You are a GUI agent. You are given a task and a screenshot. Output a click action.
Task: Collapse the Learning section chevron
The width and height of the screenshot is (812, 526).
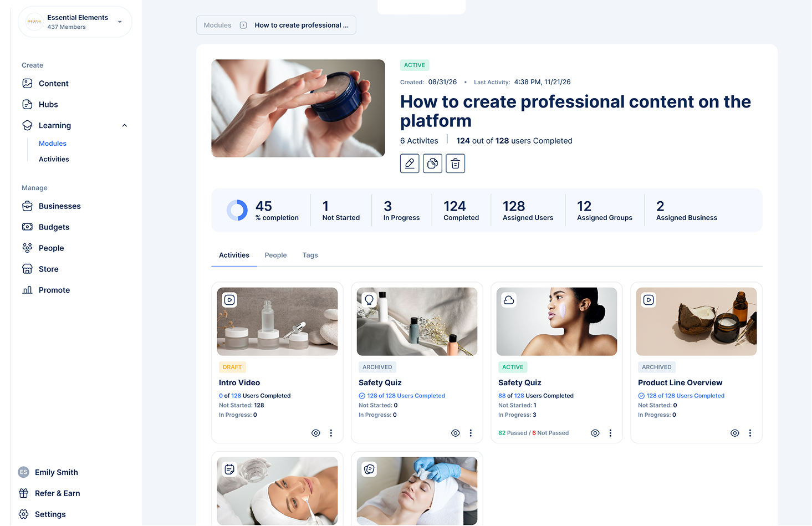(x=125, y=125)
